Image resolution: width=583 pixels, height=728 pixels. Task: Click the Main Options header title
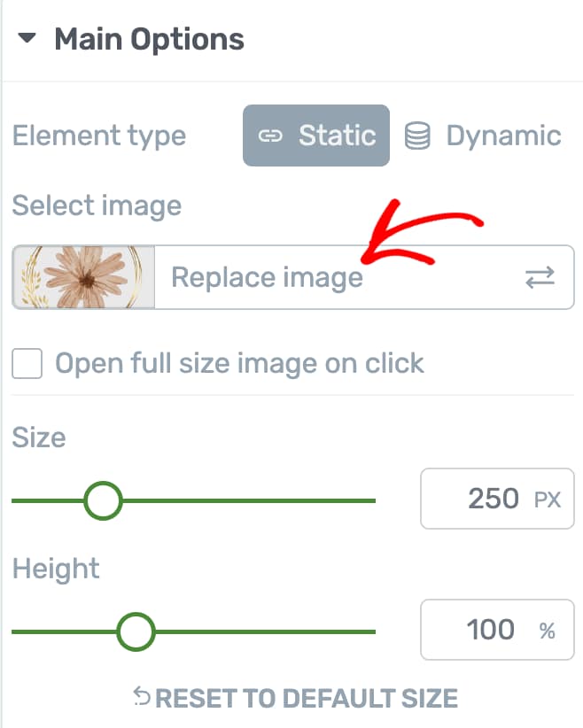[x=149, y=40]
